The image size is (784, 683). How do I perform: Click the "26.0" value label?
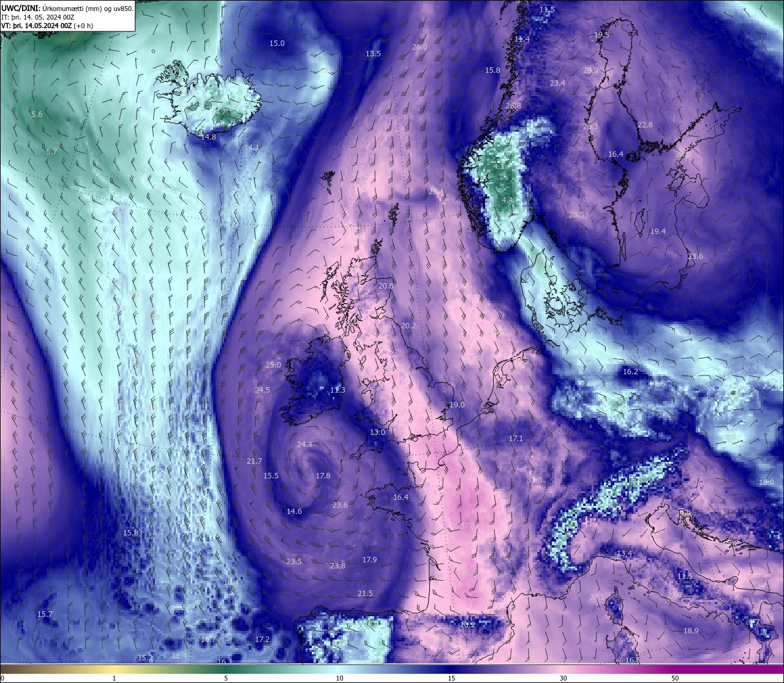click(420, 47)
